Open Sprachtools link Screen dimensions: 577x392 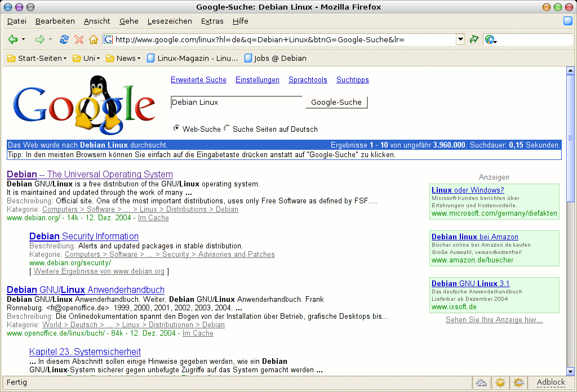coord(308,80)
